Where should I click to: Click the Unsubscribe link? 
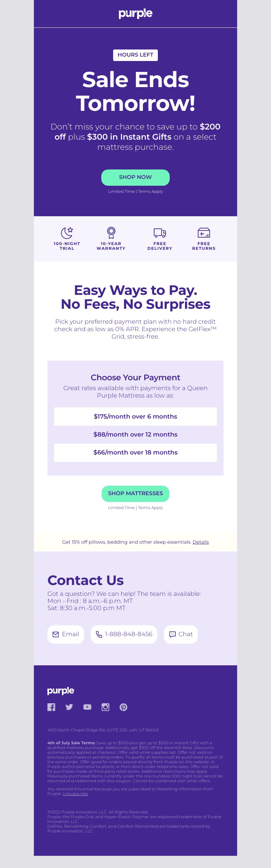point(75,794)
